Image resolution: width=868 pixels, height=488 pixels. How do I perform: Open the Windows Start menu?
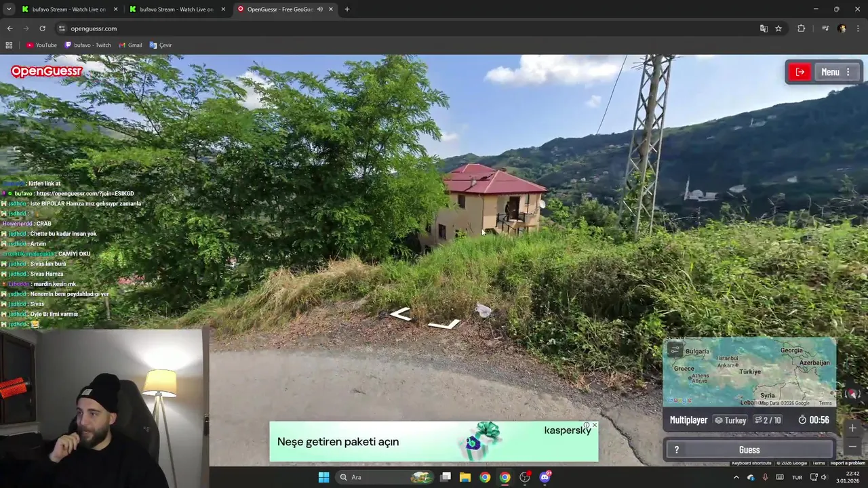323,477
